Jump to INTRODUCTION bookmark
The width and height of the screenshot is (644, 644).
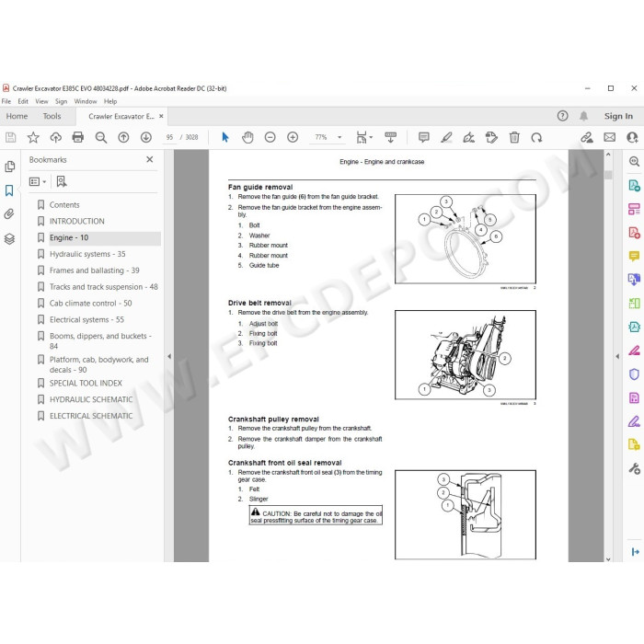(x=76, y=222)
